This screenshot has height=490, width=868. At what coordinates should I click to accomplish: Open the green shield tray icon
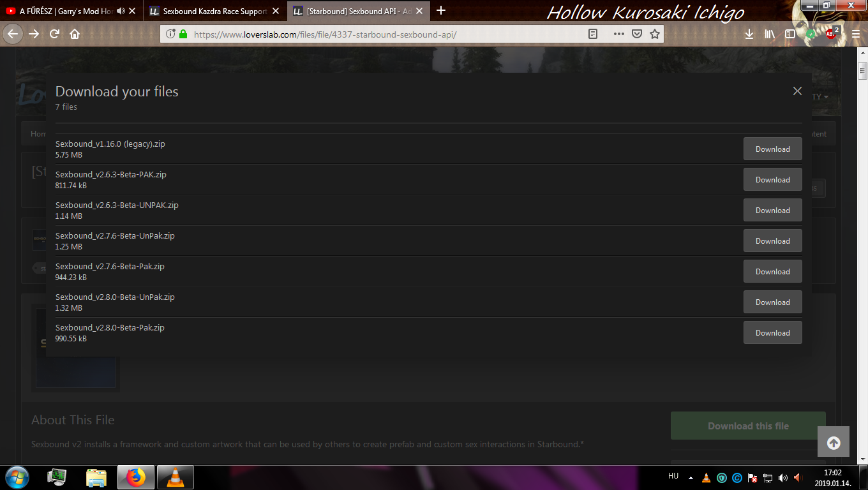pos(722,477)
